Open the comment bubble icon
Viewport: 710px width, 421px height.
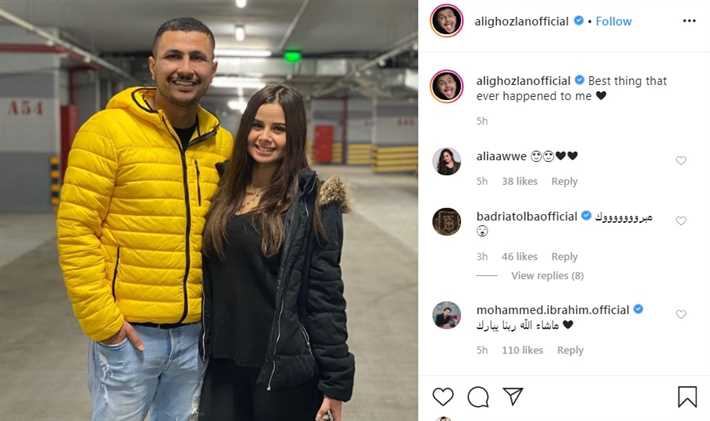pos(478,397)
